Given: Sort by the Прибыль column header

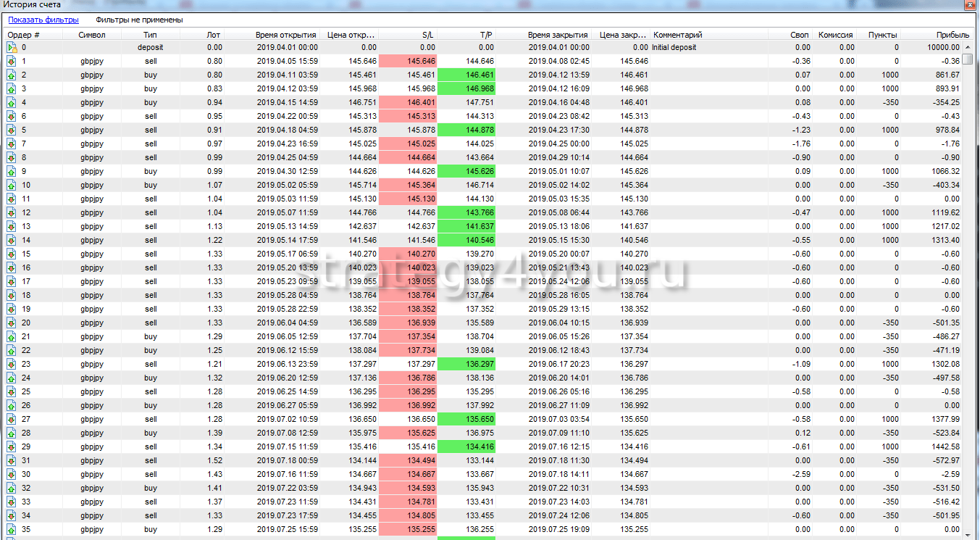Looking at the screenshot, I should click(x=952, y=35).
